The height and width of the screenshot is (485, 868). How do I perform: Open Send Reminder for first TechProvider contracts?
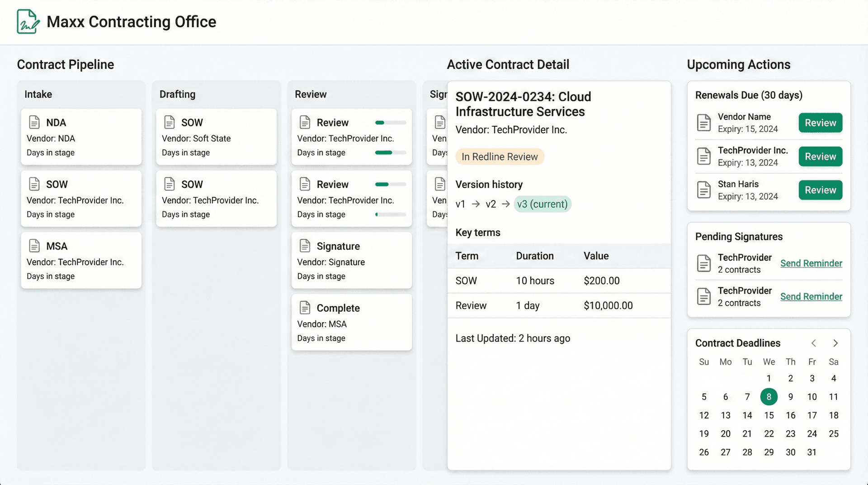(x=811, y=263)
